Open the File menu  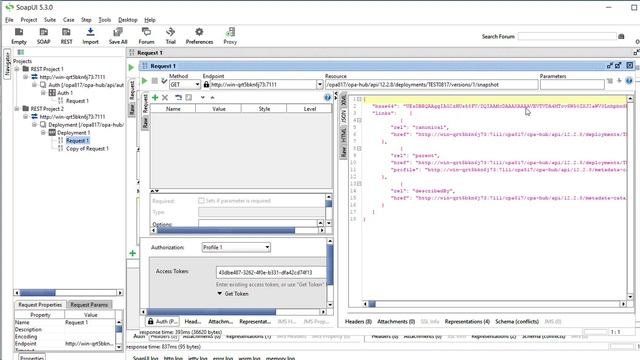[x=9, y=20]
